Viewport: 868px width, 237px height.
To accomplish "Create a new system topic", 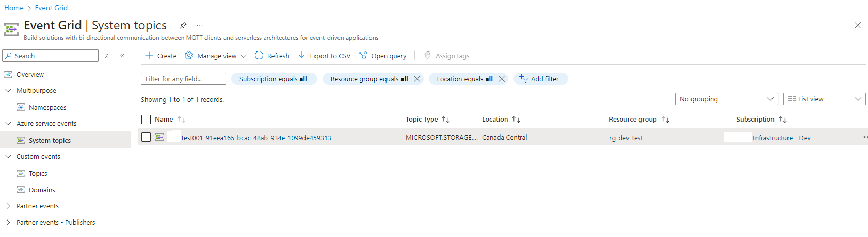I will pos(161,56).
